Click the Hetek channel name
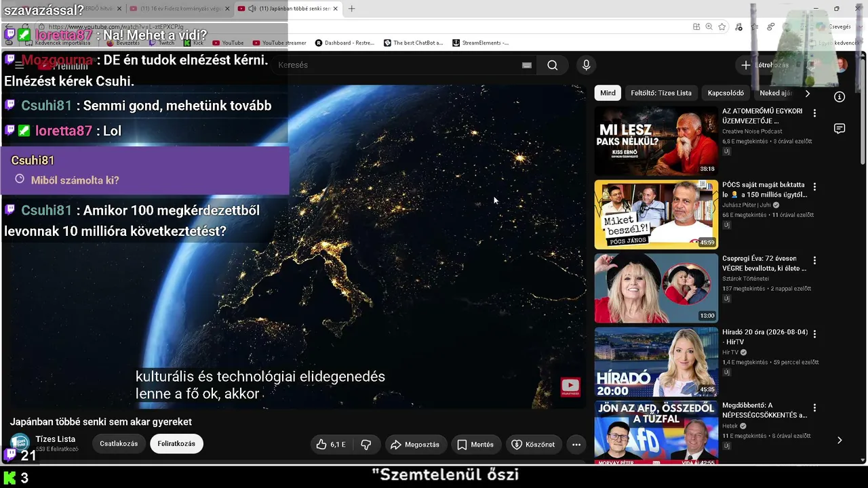868x488 pixels. pos(730,426)
